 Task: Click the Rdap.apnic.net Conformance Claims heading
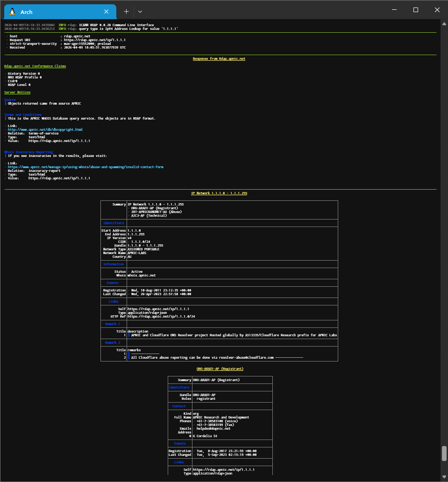(x=35, y=66)
